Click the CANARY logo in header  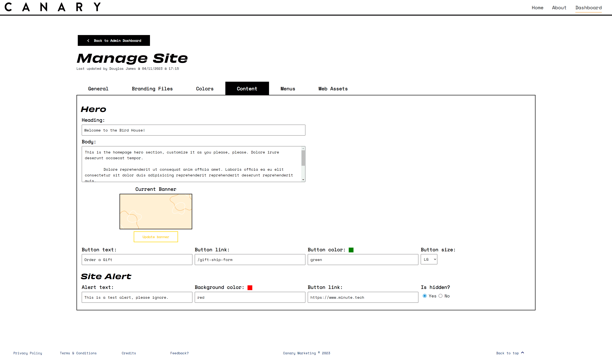coord(53,7)
